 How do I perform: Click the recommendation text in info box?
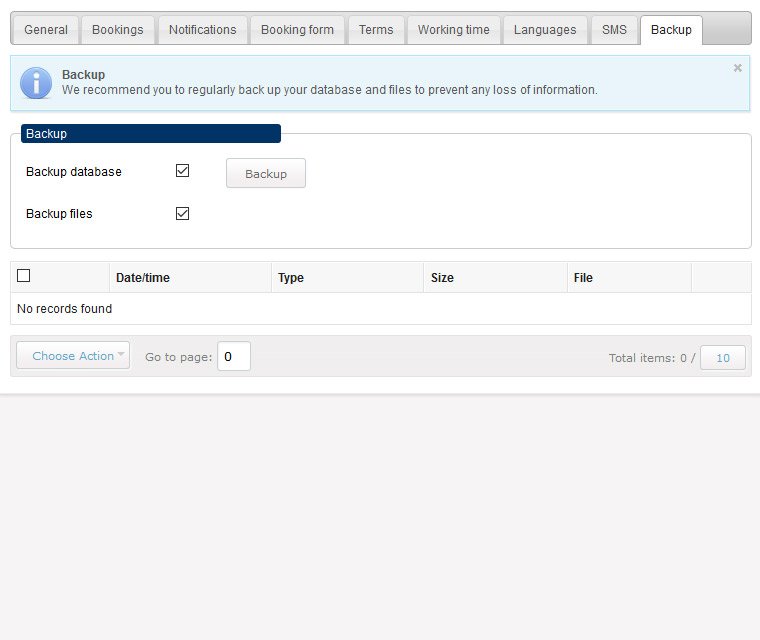(x=330, y=90)
